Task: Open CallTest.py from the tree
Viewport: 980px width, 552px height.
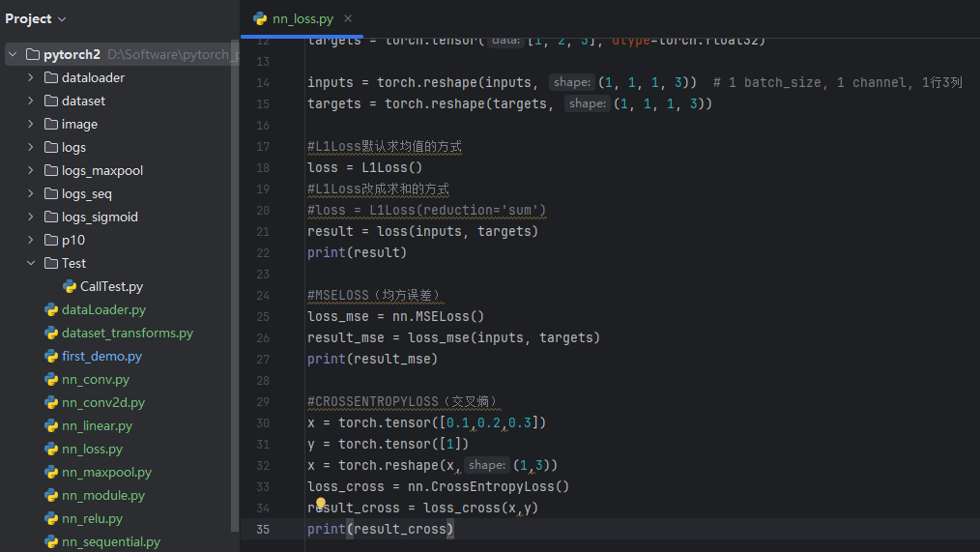Action: 111,286
